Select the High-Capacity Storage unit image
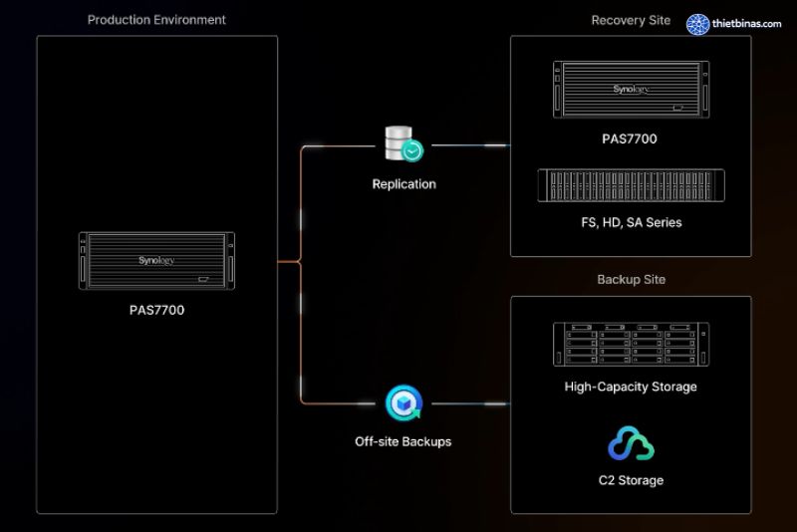The image size is (797, 532). [x=632, y=344]
